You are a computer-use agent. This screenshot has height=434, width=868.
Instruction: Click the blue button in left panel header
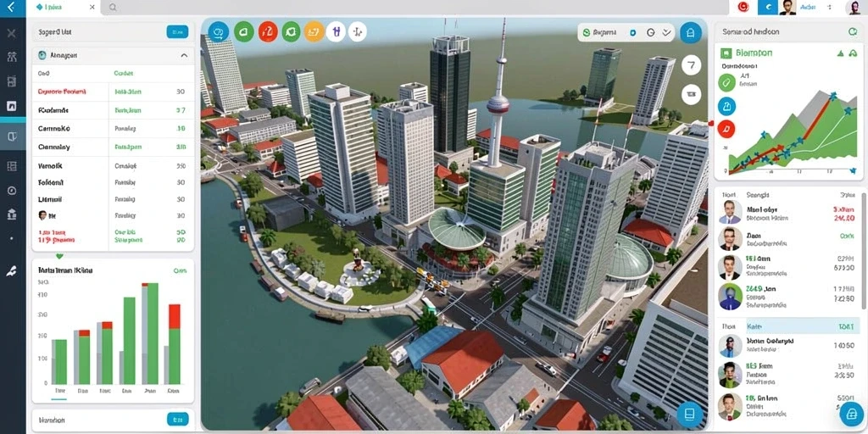(177, 31)
